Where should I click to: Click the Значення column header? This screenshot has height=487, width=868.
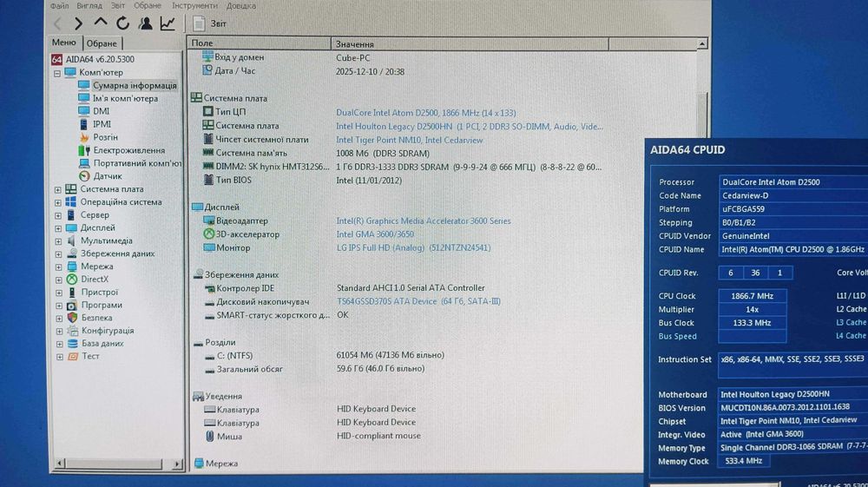pos(470,43)
